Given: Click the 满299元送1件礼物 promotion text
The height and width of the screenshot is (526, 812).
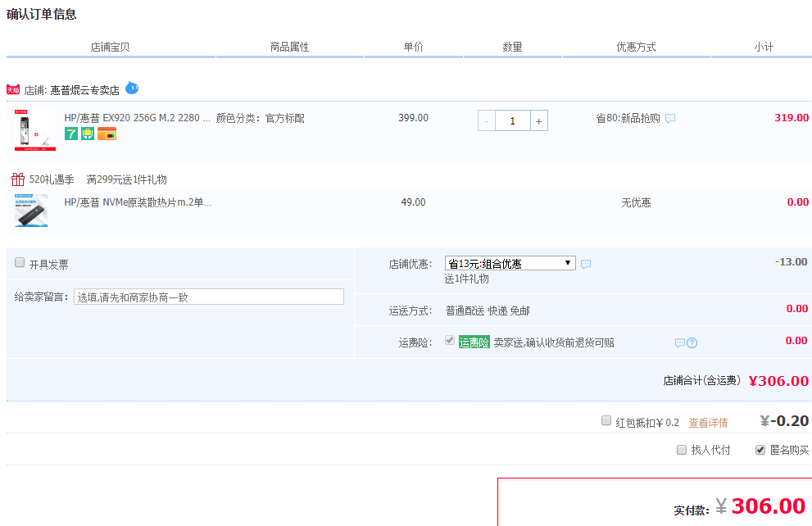Looking at the screenshot, I should [x=126, y=179].
